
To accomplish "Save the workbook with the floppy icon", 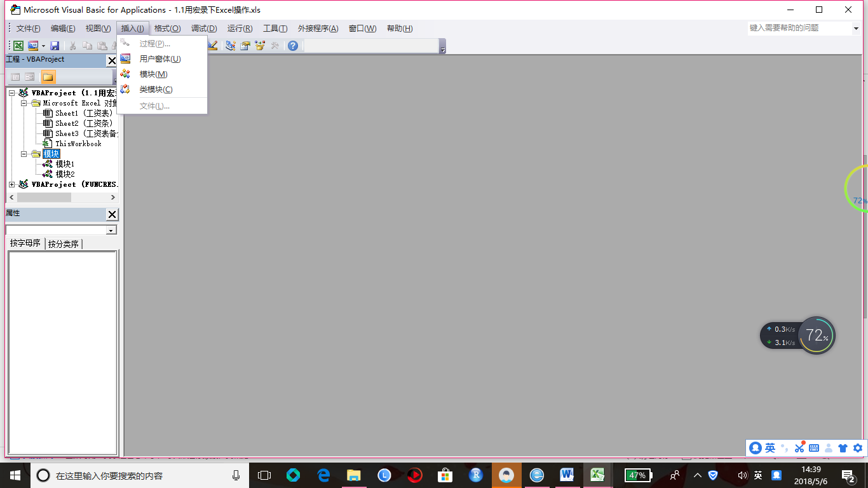I will point(55,46).
